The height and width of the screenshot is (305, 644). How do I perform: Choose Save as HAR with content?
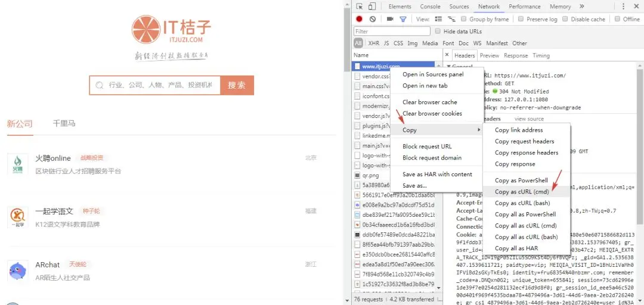coord(437,174)
